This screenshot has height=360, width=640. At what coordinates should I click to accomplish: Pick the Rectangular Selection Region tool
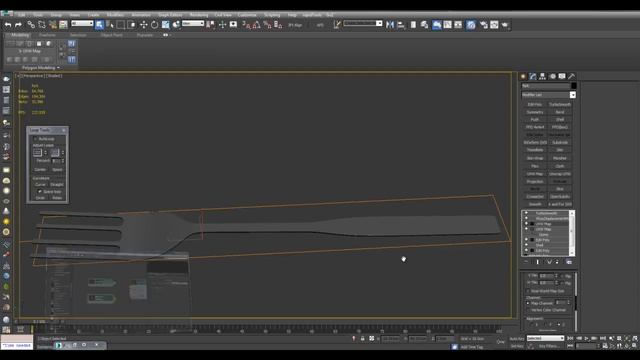[x=120, y=25]
